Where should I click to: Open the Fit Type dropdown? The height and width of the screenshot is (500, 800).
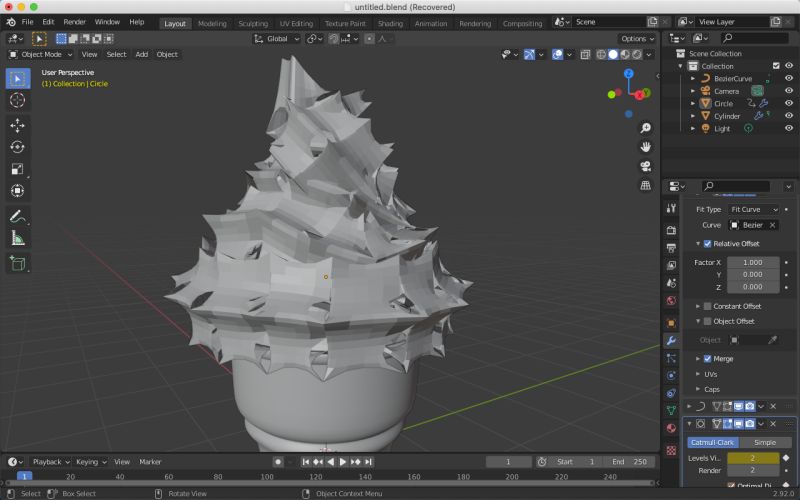click(x=753, y=210)
